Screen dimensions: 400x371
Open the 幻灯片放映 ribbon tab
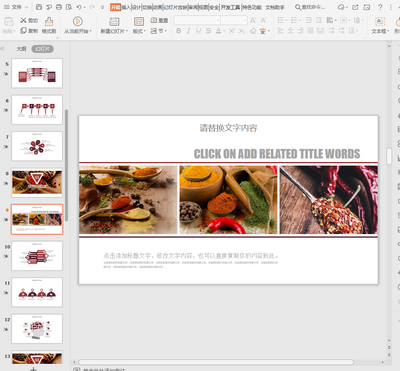click(x=175, y=7)
